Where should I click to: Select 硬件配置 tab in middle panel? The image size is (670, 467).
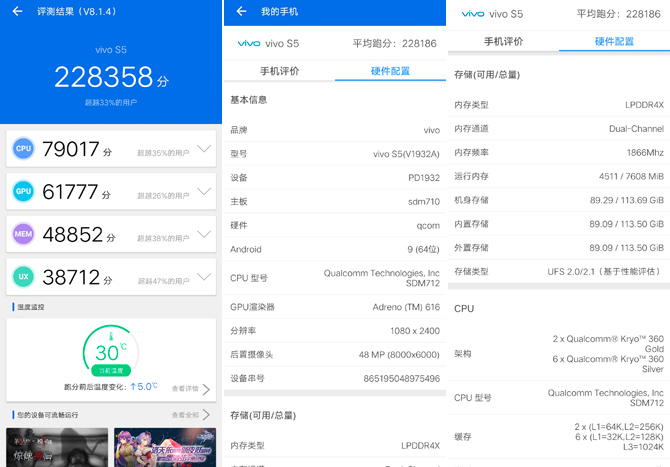[390, 71]
